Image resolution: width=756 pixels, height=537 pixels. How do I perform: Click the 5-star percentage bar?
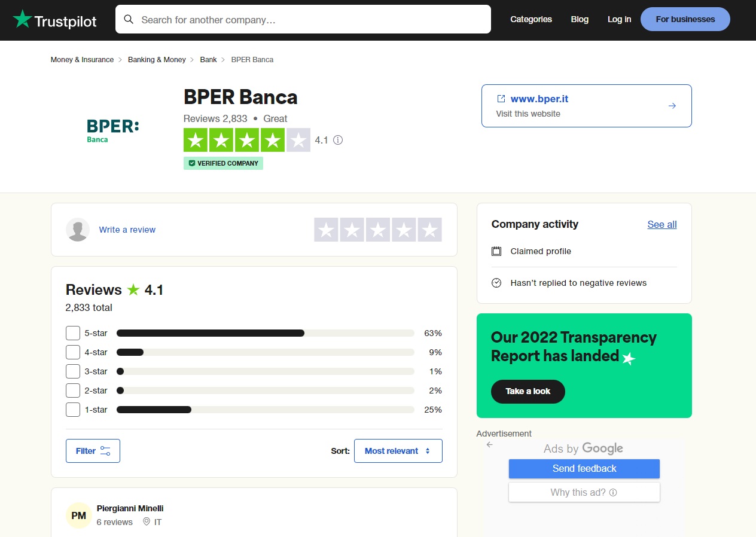(266, 333)
